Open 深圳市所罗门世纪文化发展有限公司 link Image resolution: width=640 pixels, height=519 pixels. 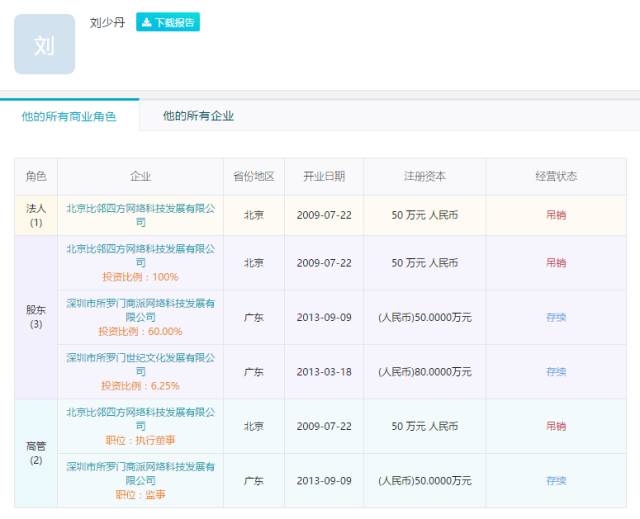pos(140,363)
